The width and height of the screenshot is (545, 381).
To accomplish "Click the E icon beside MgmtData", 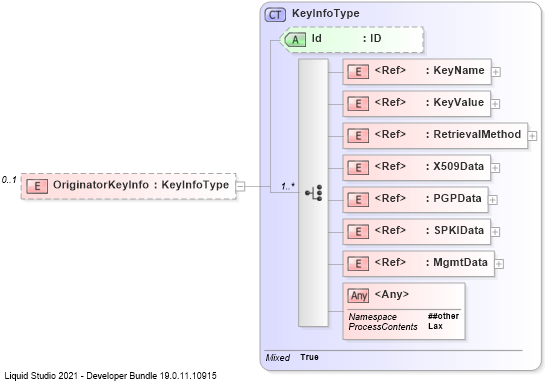I will 358,264.
